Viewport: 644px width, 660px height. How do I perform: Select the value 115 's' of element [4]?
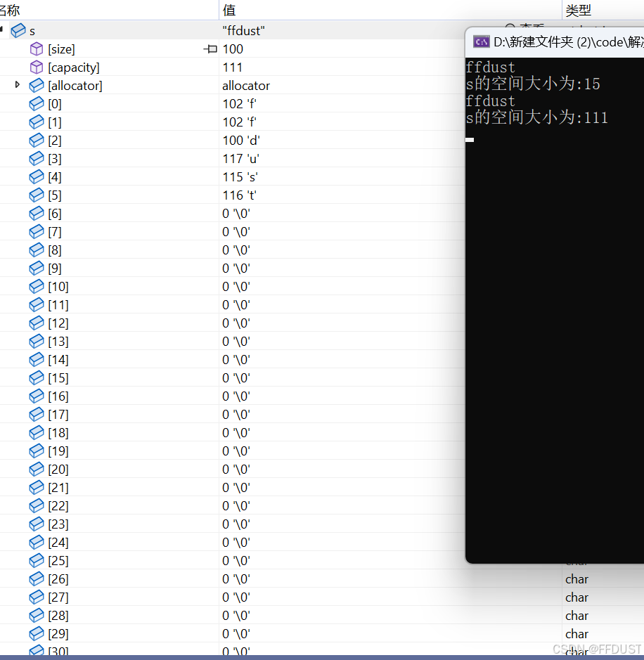[x=240, y=177]
